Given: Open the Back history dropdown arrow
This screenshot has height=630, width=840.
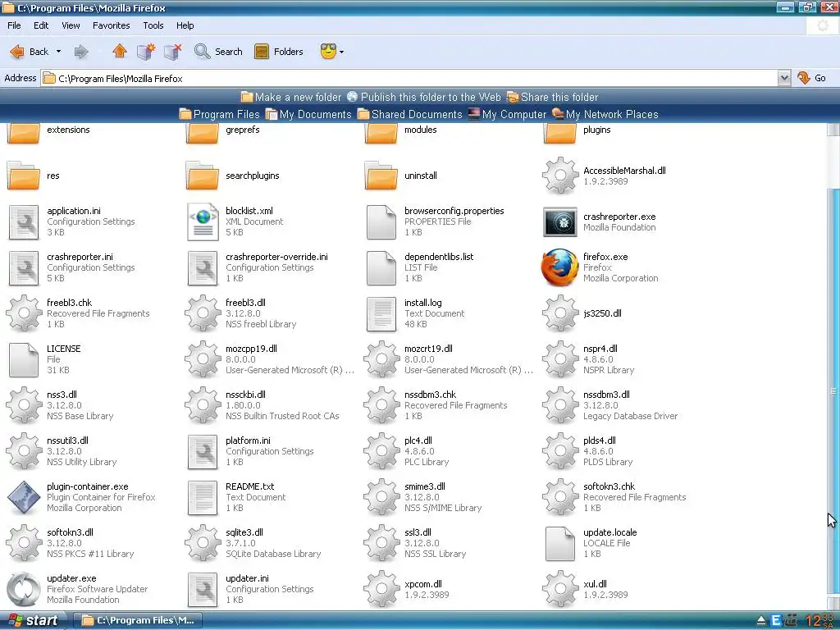Looking at the screenshot, I should click(58, 52).
